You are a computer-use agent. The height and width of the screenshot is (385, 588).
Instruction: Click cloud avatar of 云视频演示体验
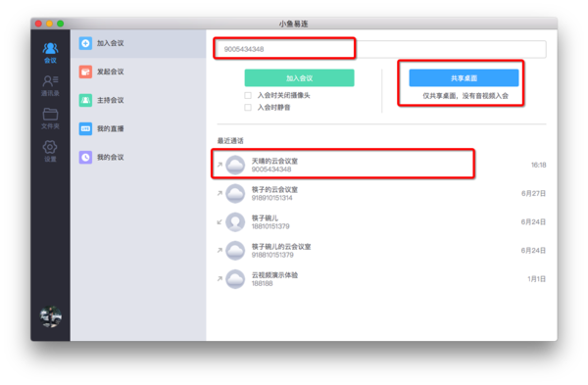[235, 279]
